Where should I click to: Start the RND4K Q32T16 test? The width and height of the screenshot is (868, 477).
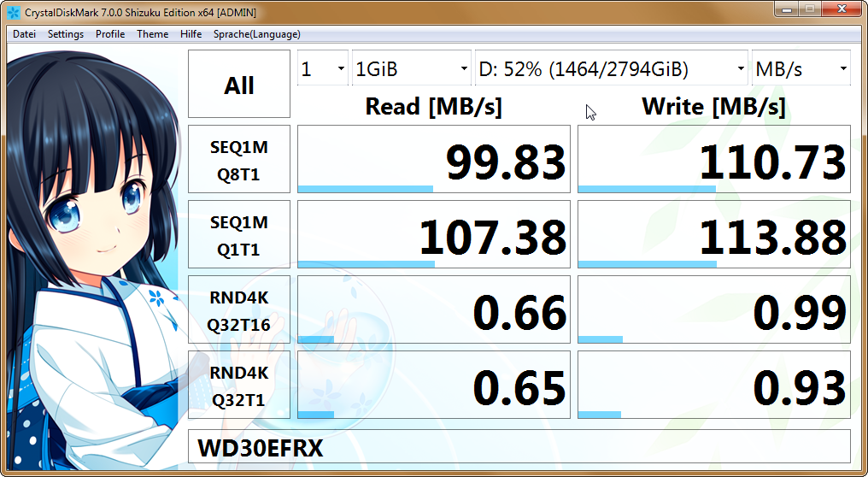(x=239, y=309)
